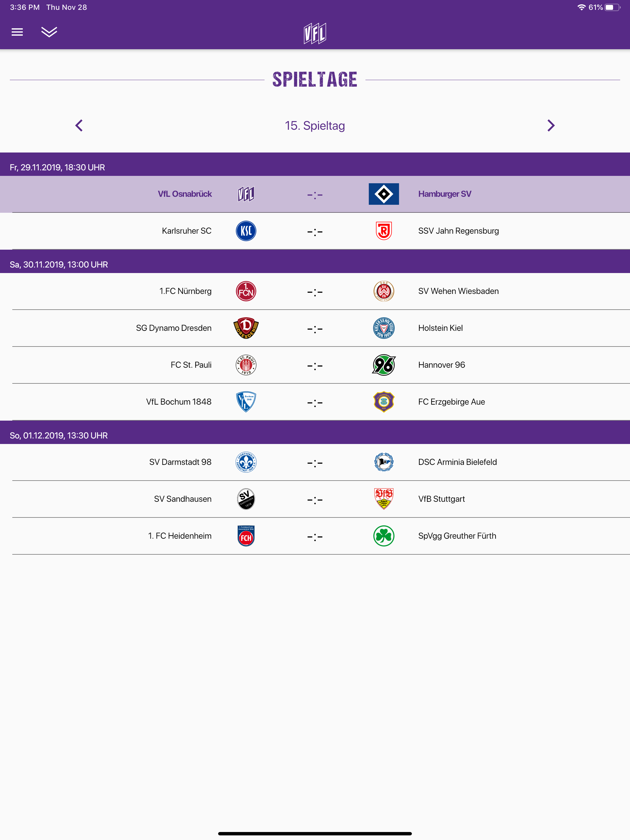
Task: Click the Hamburger SV crest
Action: click(x=384, y=194)
